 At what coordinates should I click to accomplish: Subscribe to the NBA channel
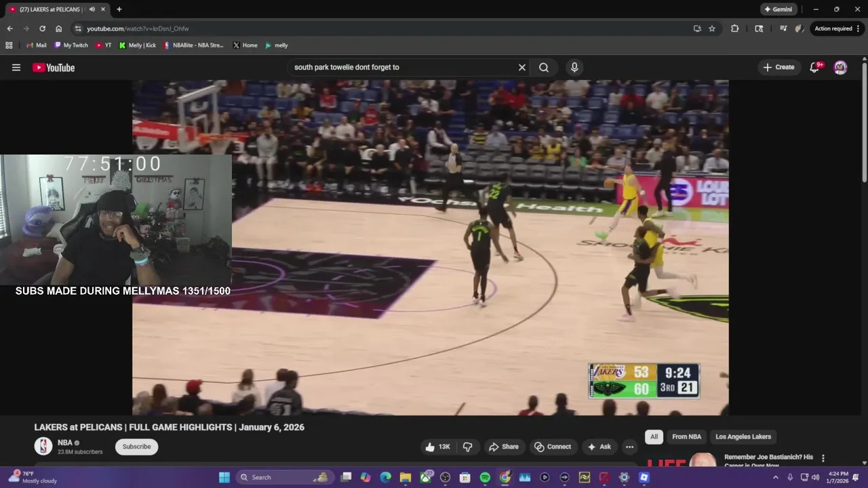point(136,447)
